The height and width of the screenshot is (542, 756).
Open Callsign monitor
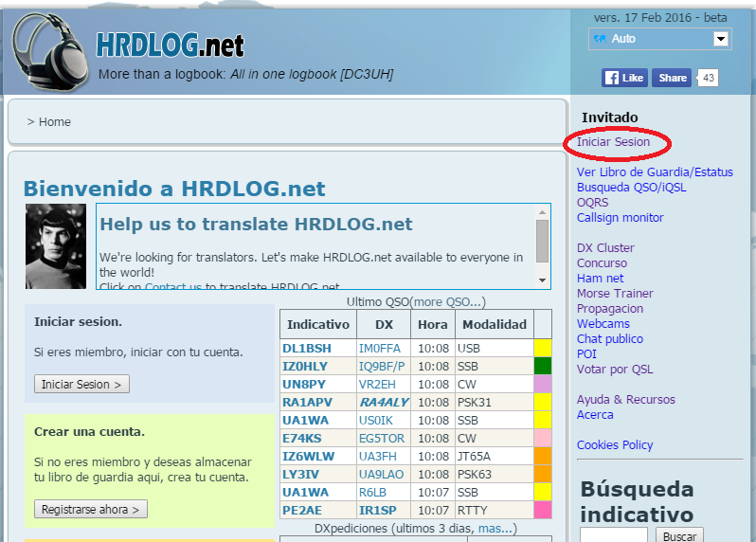pos(620,218)
